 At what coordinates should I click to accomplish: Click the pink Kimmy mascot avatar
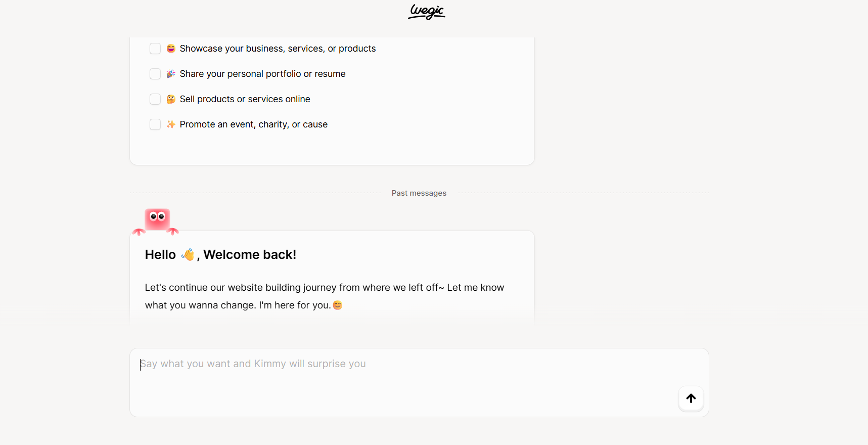pyautogui.click(x=157, y=220)
